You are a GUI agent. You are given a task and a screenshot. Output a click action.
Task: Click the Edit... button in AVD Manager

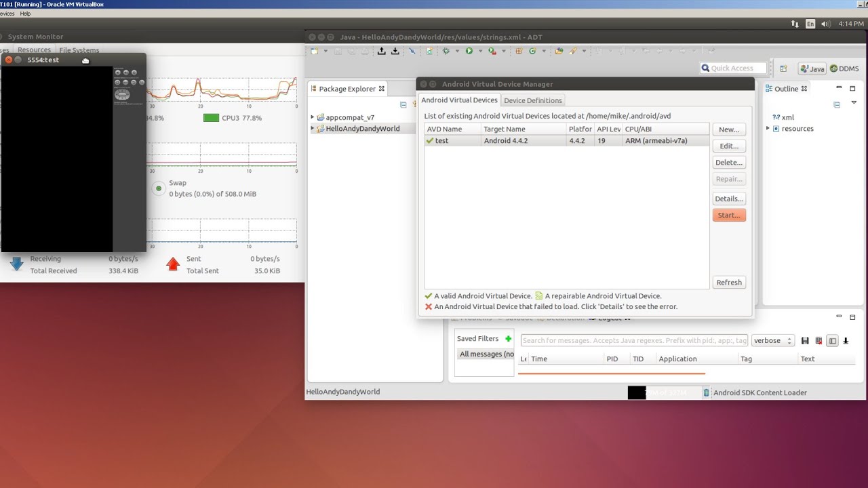coord(729,146)
